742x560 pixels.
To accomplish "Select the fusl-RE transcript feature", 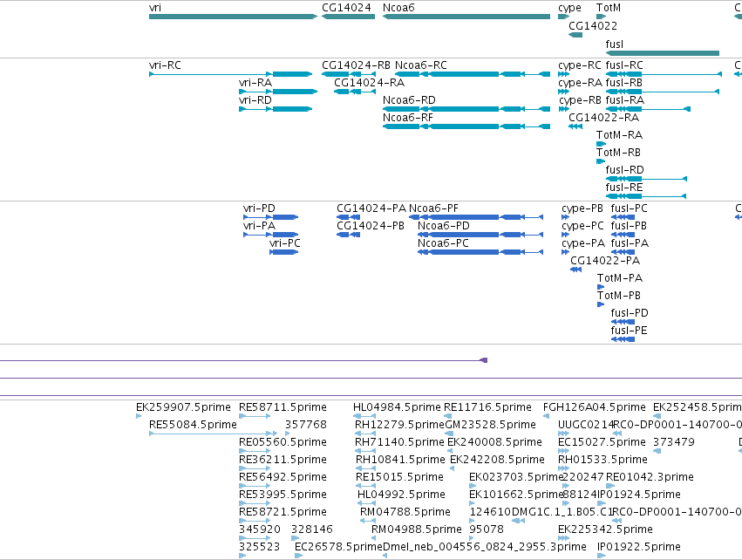I will [646, 196].
